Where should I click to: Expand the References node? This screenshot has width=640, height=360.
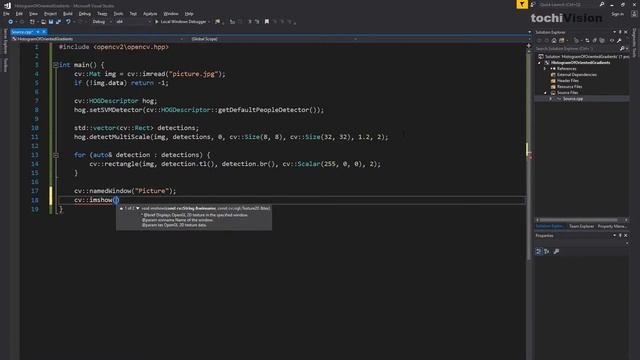point(545,69)
